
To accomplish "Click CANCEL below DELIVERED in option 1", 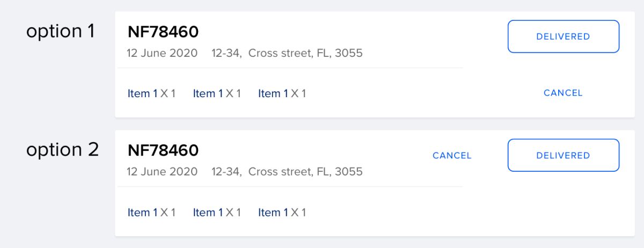I will (x=563, y=93).
